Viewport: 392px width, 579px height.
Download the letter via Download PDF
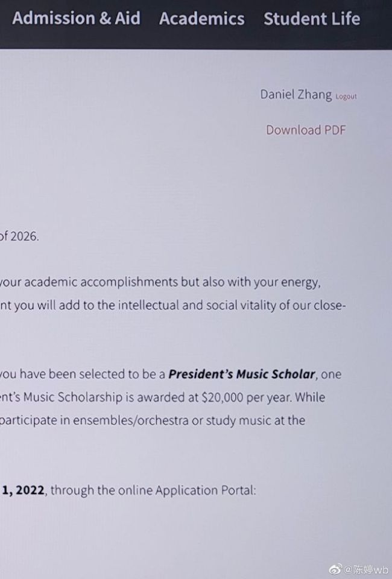(x=306, y=130)
